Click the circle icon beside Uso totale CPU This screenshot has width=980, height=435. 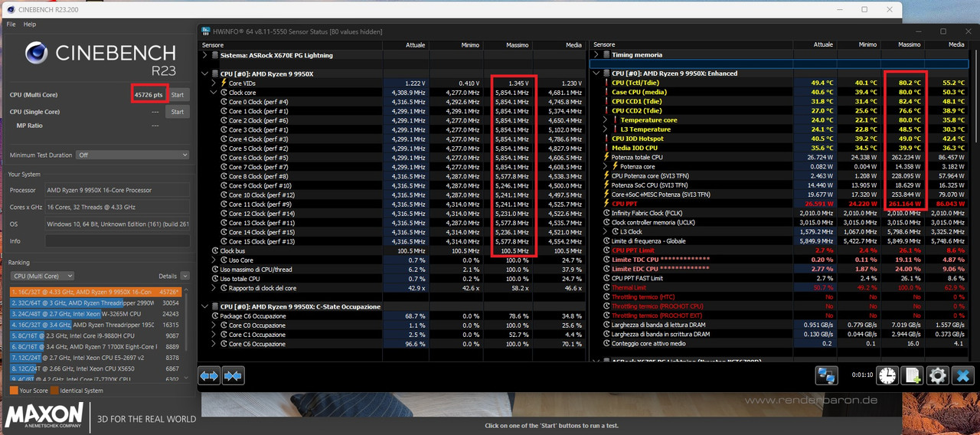(215, 279)
